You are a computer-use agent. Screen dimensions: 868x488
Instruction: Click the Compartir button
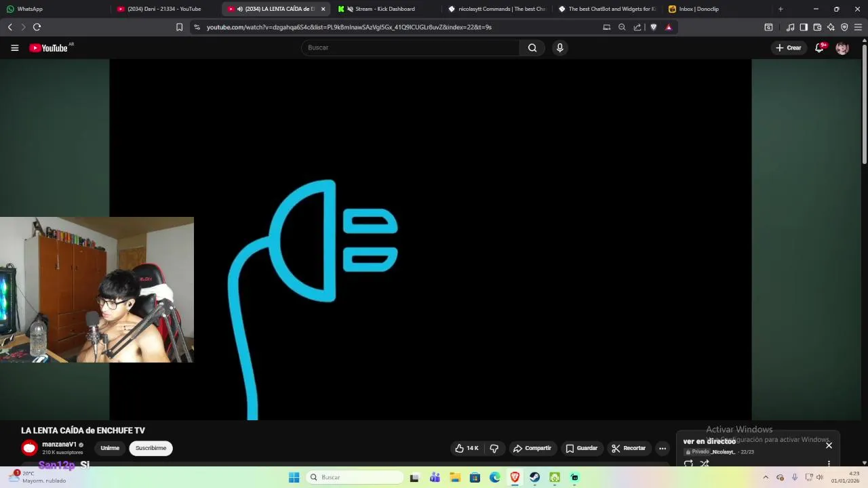tap(532, 448)
